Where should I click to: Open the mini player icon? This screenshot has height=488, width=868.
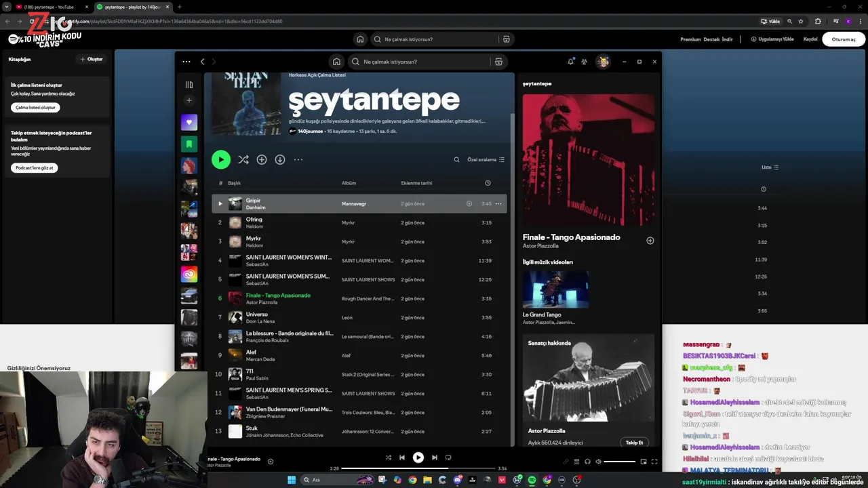point(644,462)
